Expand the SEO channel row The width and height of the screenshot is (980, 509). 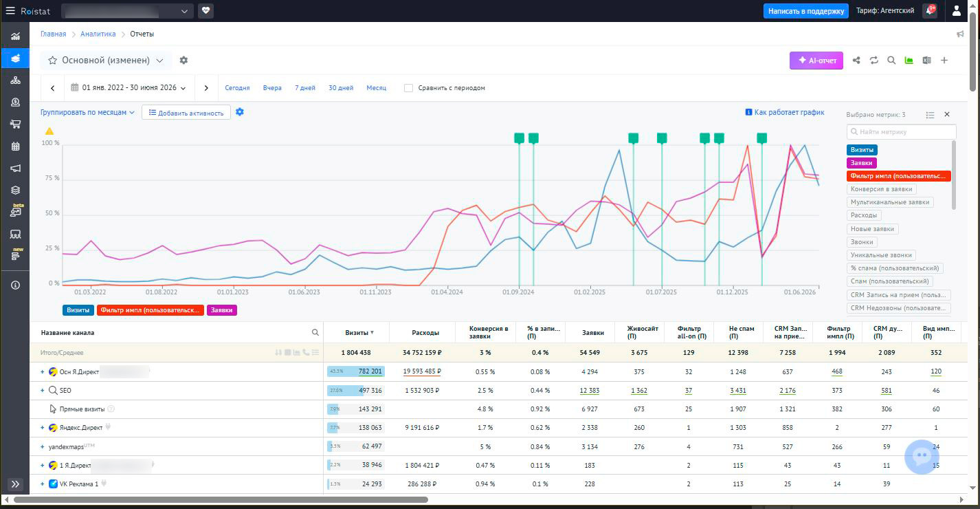[42, 391]
